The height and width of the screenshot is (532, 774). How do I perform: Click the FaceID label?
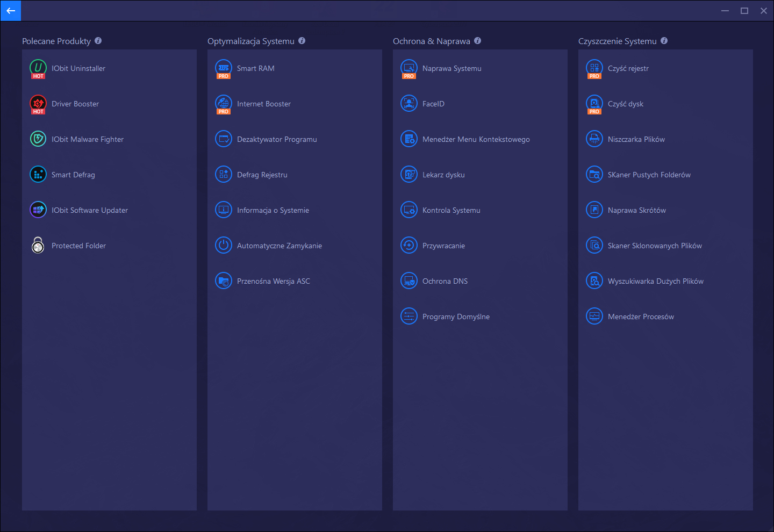[433, 104]
